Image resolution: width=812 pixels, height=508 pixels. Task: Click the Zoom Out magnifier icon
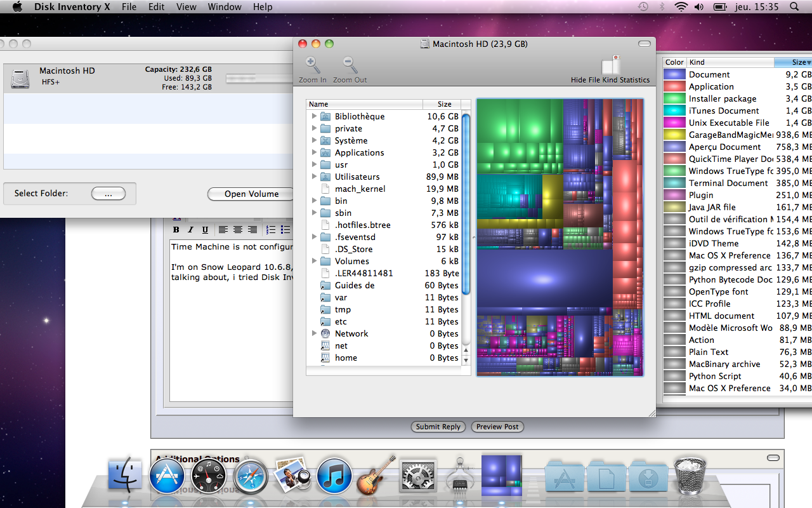(x=350, y=65)
